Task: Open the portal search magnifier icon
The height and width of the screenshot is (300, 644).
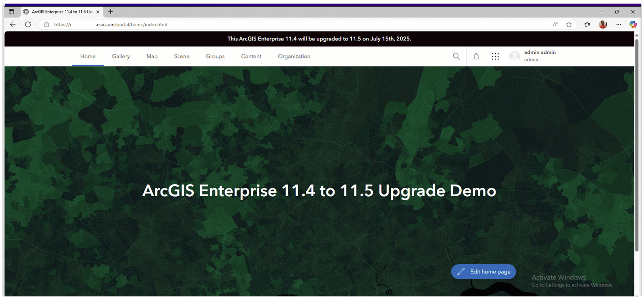Action: pos(456,56)
